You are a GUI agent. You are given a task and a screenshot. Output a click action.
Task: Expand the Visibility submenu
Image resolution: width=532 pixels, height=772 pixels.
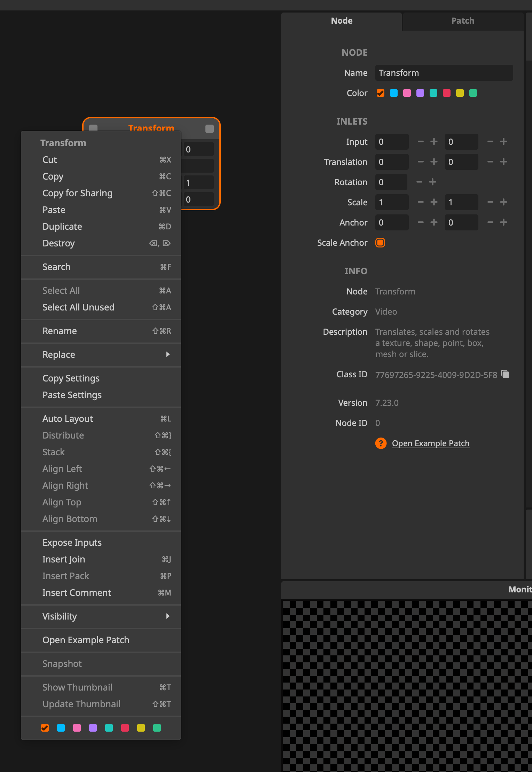(x=101, y=616)
